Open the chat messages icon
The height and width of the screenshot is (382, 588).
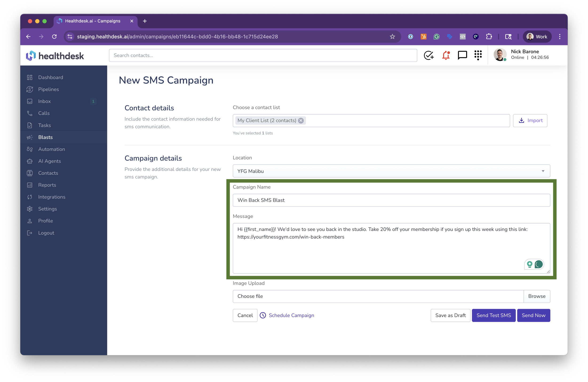coord(462,55)
